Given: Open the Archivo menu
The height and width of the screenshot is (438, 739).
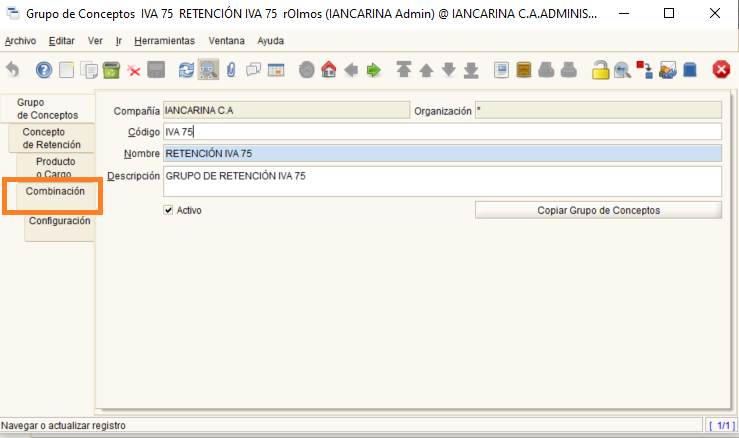Looking at the screenshot, I should tap(20, 41).
